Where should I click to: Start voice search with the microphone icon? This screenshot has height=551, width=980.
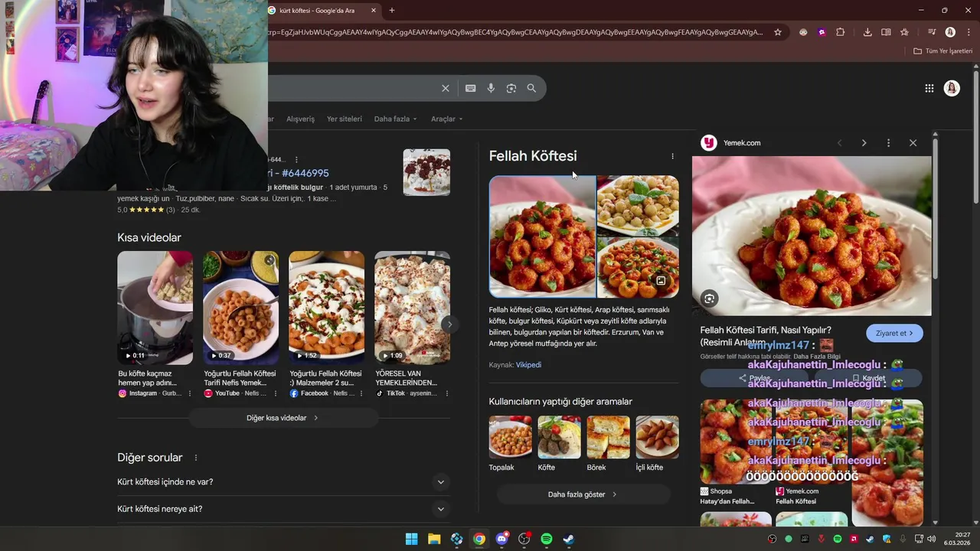pyautogui.click(x=491, y=88)
